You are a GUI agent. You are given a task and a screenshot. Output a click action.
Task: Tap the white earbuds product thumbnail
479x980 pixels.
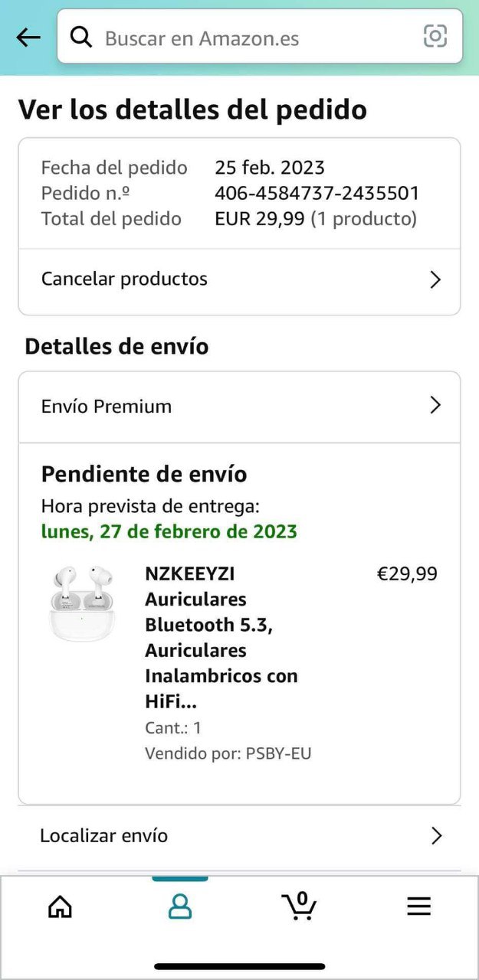[x=81, y=603]
